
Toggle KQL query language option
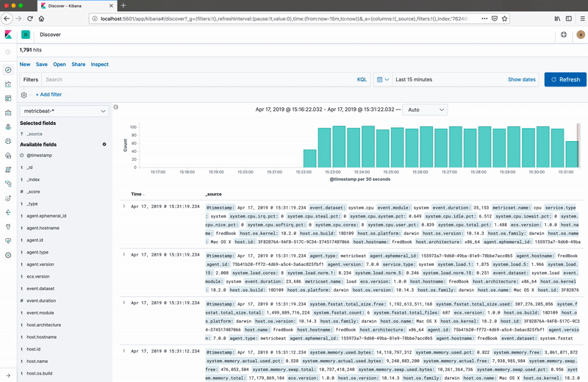(362, 79)
